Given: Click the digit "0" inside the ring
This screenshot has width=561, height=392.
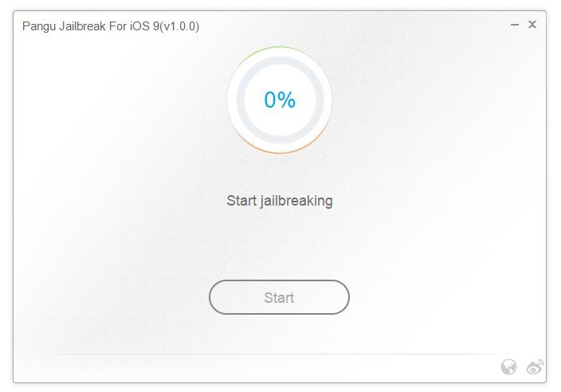Looking at the screenshot, I should [x=270, y=100].
